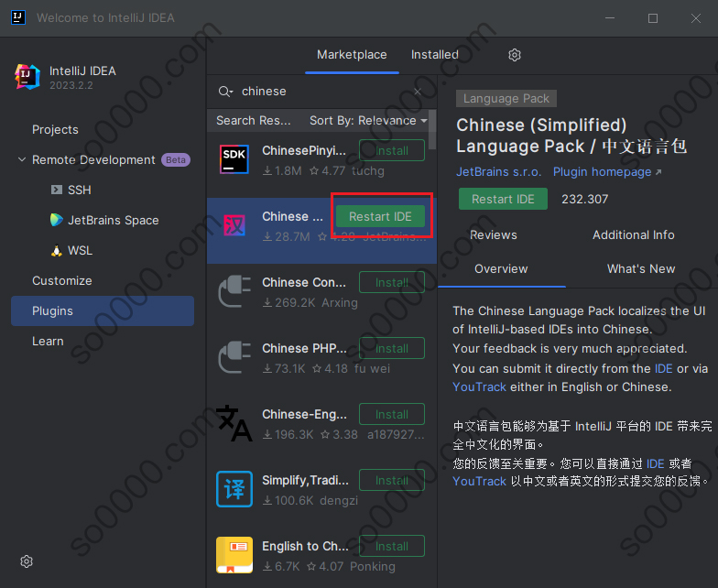Click the Language Pack tag
The image size is (718, 588).
(x=506, y=99)
